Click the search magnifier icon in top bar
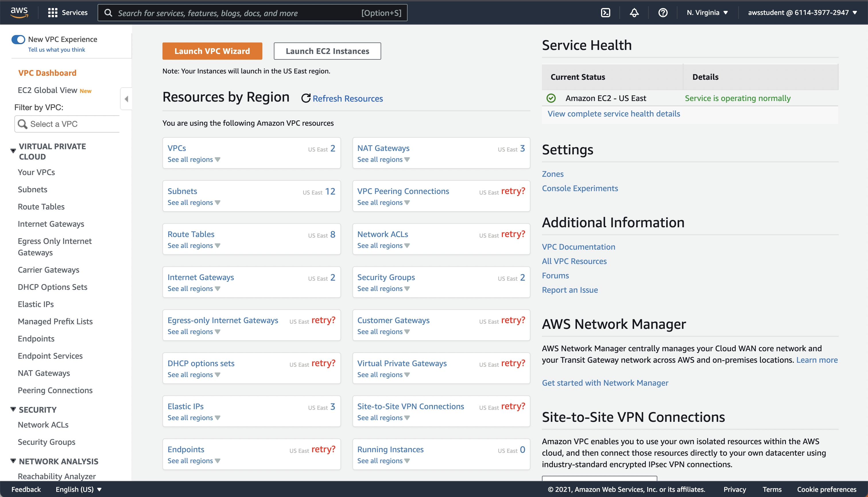 [x=108, y=13]
